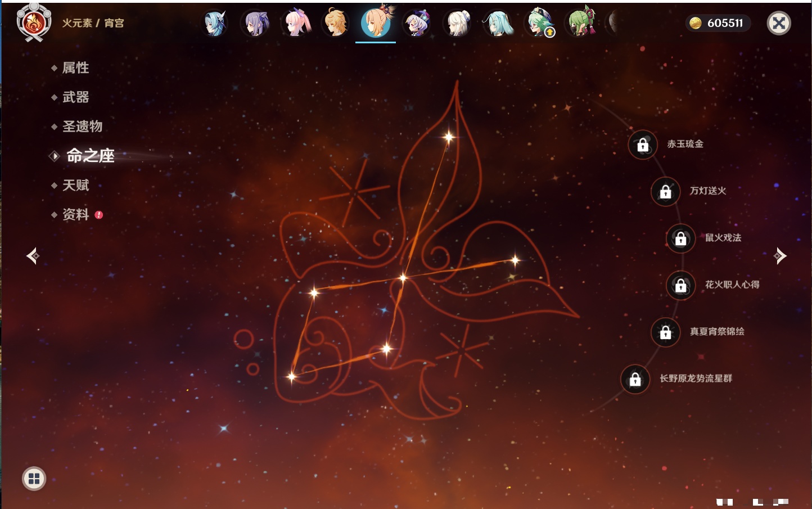Click the Pyro element emblem
Image resolution: width=812 pixels, height=509 pixels.
(x=34, y=22)
